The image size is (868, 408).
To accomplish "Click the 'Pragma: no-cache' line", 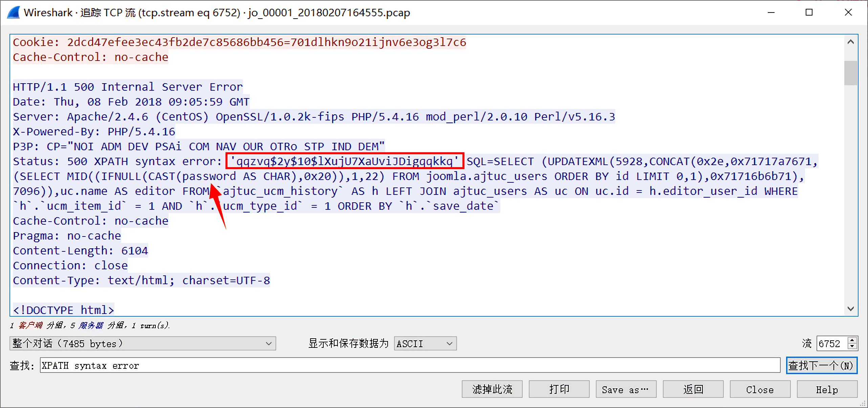I will (x=67, y=236).
